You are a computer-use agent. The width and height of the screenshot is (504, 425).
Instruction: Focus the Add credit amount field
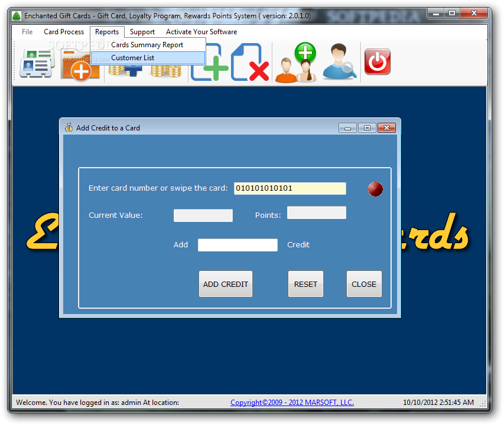pos(238,245)
